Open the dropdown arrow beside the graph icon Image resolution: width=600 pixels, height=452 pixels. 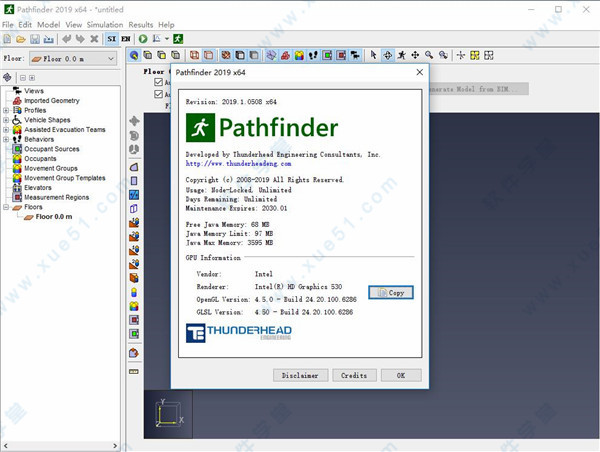point(167,39)
